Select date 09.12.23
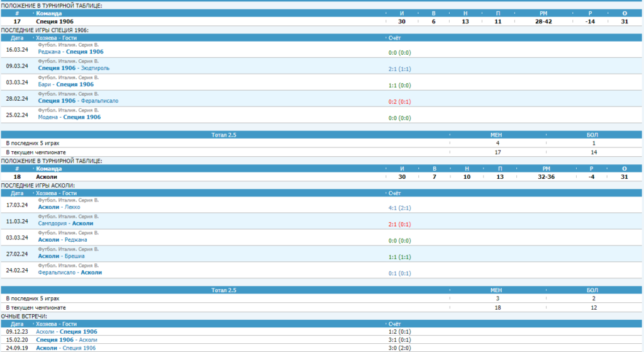 [x=17, y=332]
